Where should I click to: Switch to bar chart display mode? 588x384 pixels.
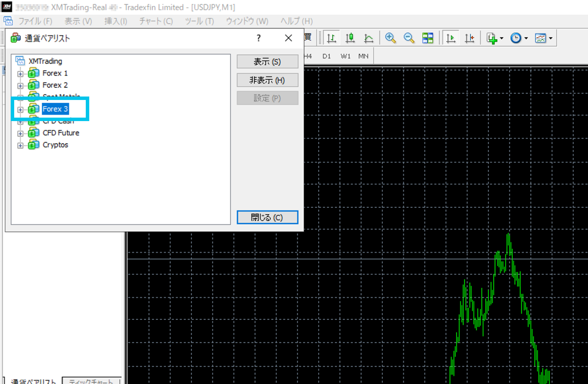[x=331, y=38]
